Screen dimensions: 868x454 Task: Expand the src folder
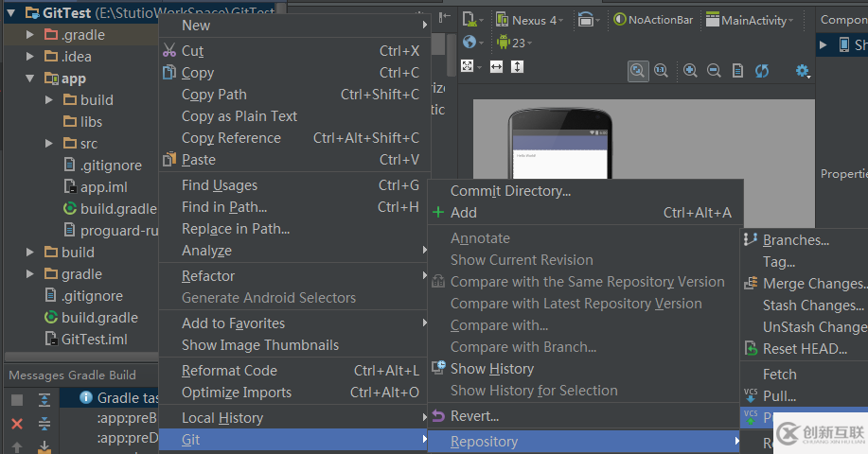[49, 144]
